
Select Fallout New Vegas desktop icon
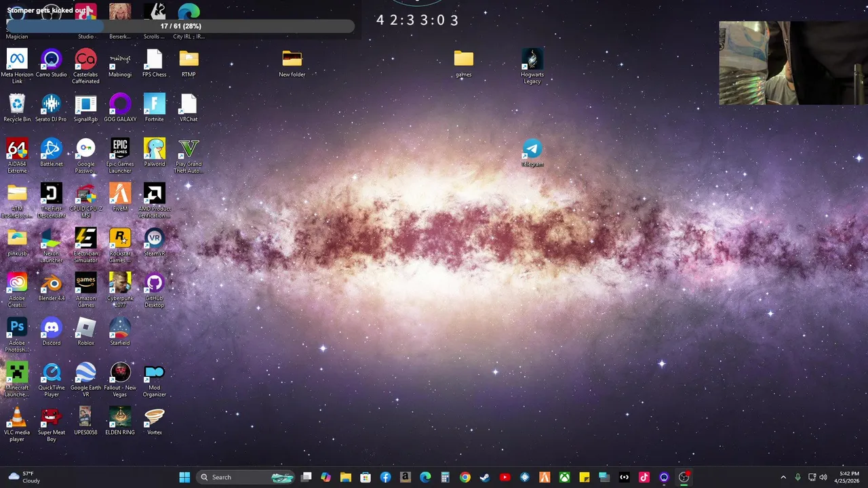120,380
